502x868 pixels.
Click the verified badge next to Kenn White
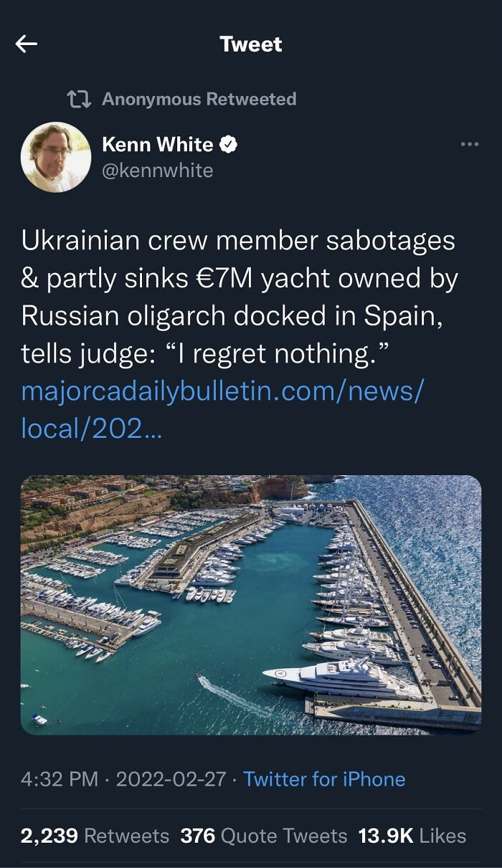tap(228, 143)
